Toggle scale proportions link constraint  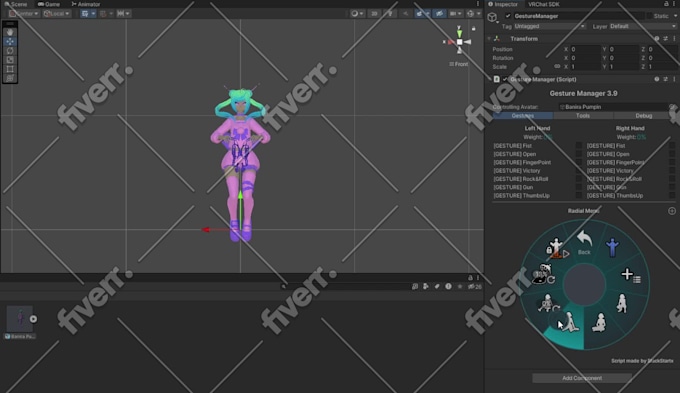tap(557, 66)
